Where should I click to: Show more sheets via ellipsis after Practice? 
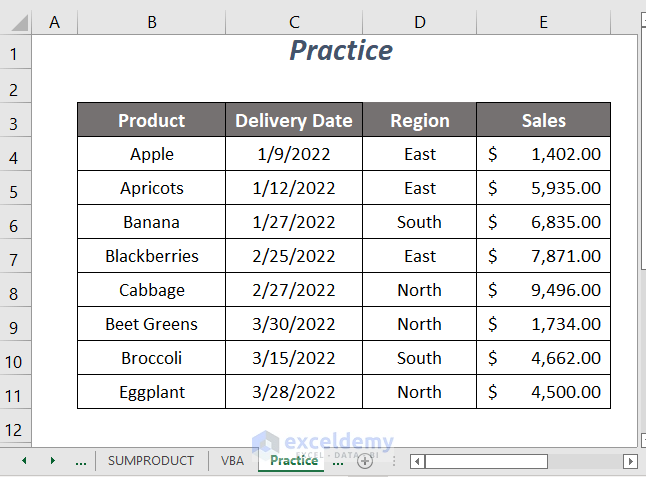(x=338, y=461)
